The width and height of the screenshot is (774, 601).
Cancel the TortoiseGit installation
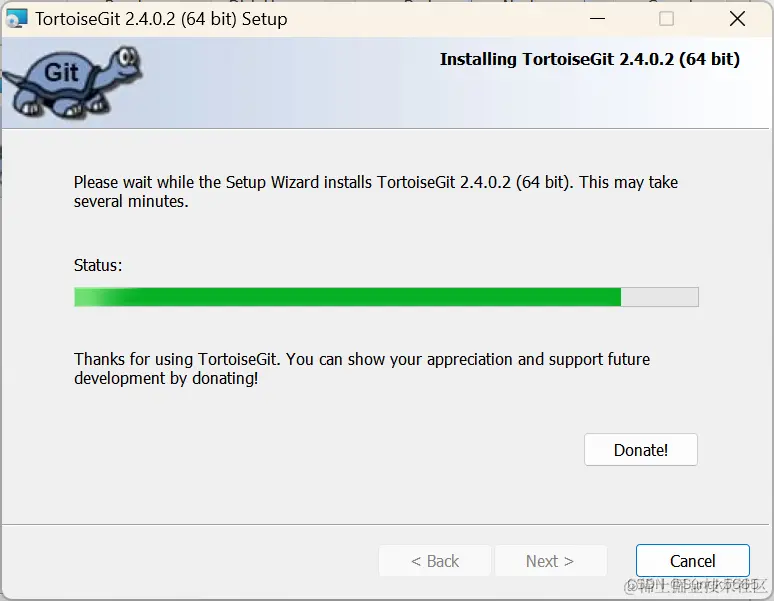693,561
